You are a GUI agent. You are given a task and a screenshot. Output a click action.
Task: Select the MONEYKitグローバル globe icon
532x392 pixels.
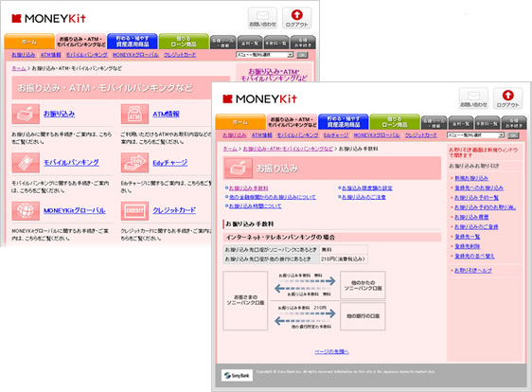26,211
